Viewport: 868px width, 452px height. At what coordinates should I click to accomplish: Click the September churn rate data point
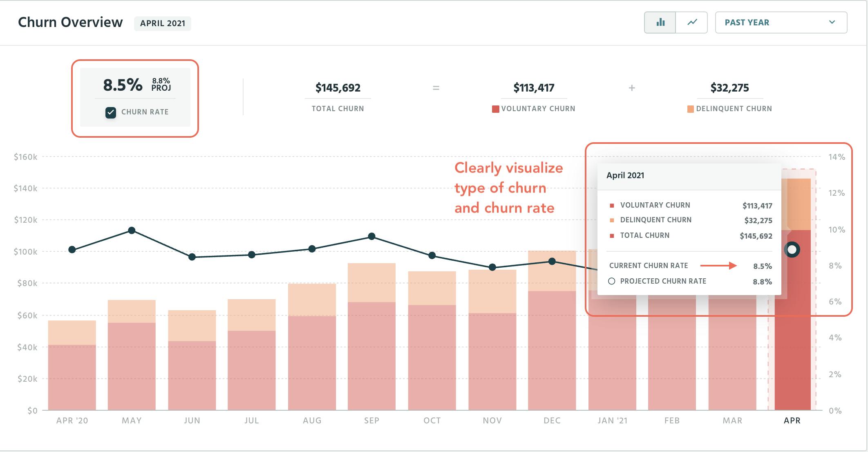[x=371, y=236]
